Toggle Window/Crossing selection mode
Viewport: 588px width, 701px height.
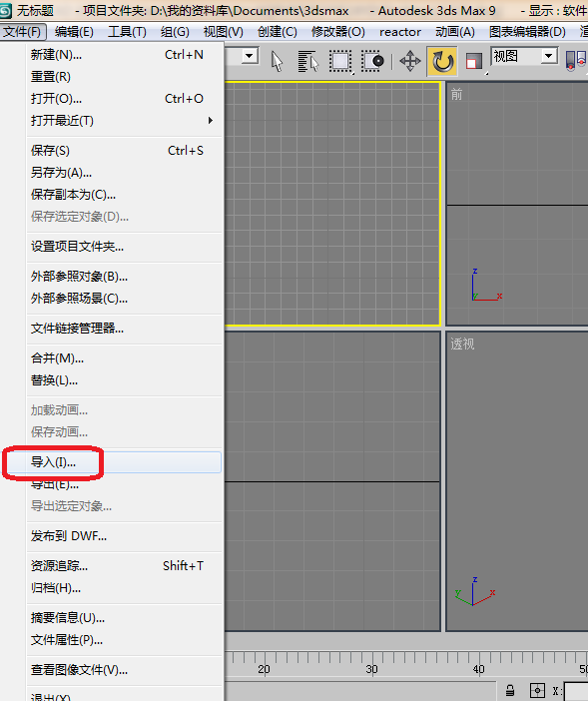(x=373, y=61)
